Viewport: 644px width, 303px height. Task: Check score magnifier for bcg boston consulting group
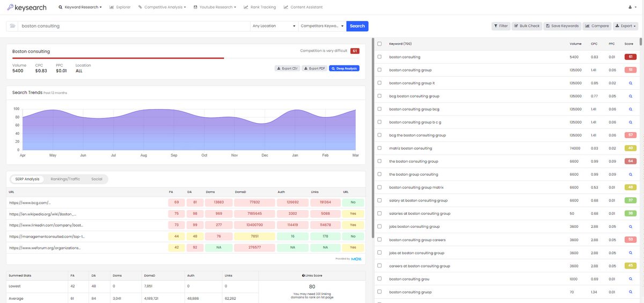tap(631, 96)
